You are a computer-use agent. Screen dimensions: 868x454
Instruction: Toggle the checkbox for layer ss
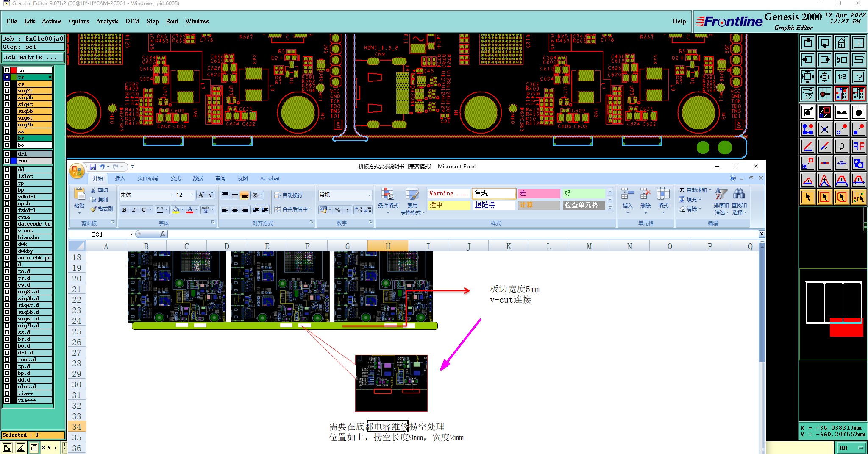coord(7,131)
